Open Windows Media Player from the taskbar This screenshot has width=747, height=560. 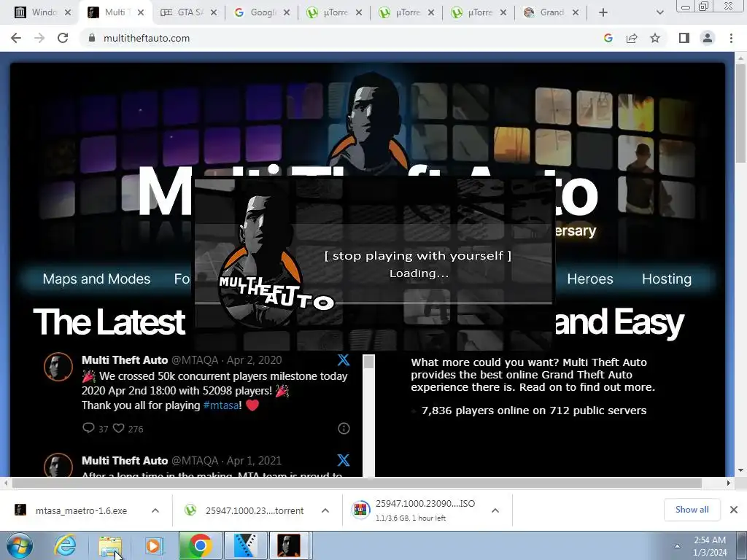tap(154, 545)
